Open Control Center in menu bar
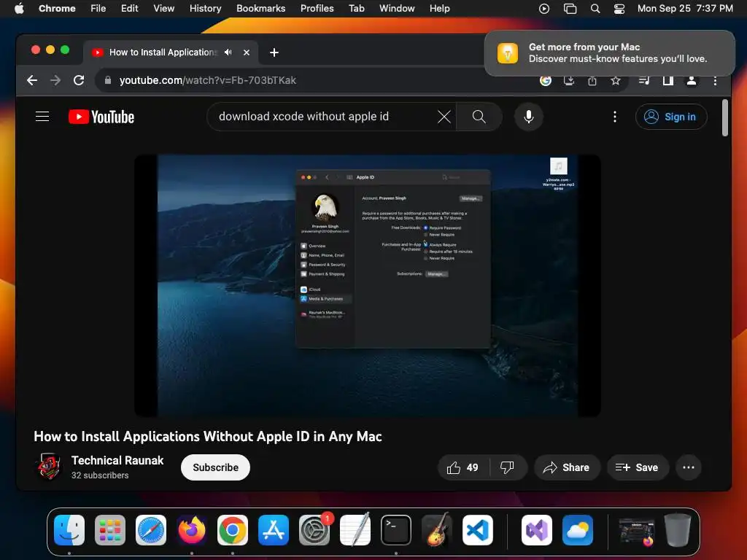 click(x=619, y=9)
